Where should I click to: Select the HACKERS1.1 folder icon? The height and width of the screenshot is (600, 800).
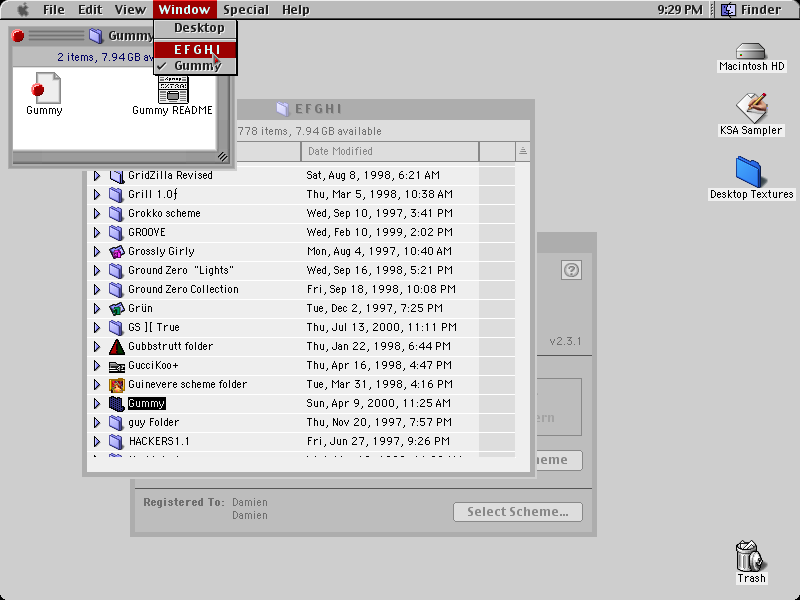[117, 441]
